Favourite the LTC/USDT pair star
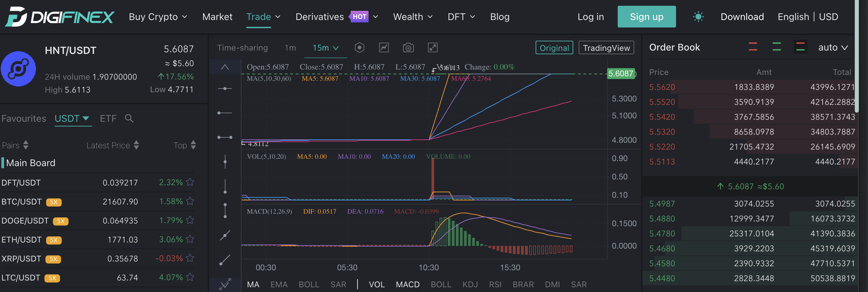The height and width of the screenshot is (292, 868). click(190, 277)
